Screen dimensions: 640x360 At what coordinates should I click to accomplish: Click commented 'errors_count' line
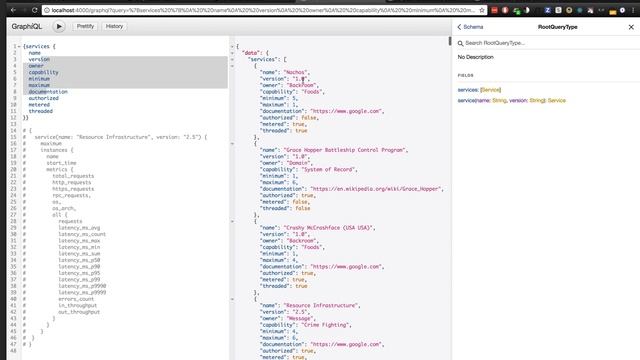(76, 299)
